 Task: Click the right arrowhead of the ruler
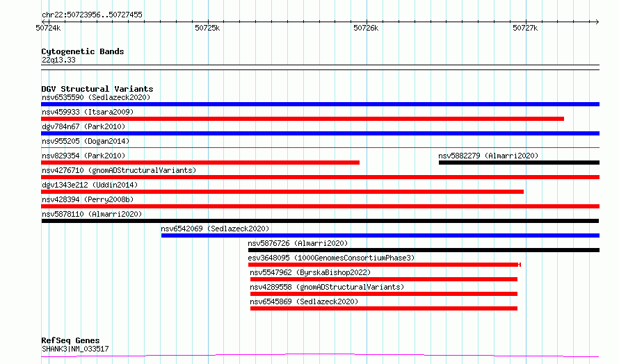point(597,22)
